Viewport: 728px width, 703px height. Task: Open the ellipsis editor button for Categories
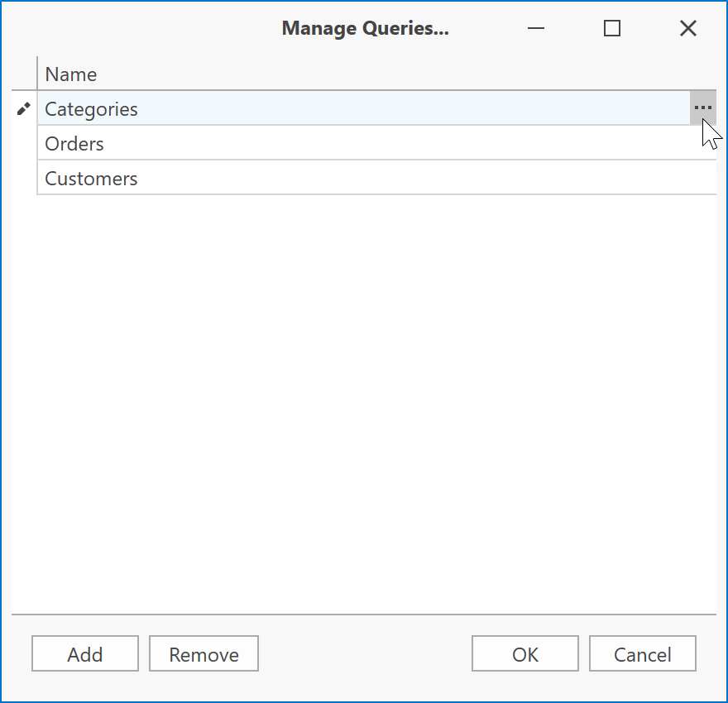click(702, 108)
